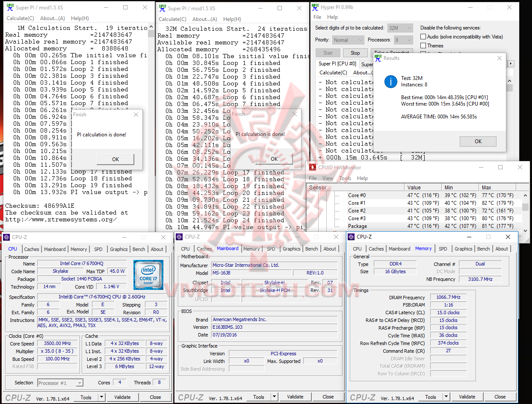Switch to Caches tab in the left CPU-Z window
The image size is (532, 404).
31,249
